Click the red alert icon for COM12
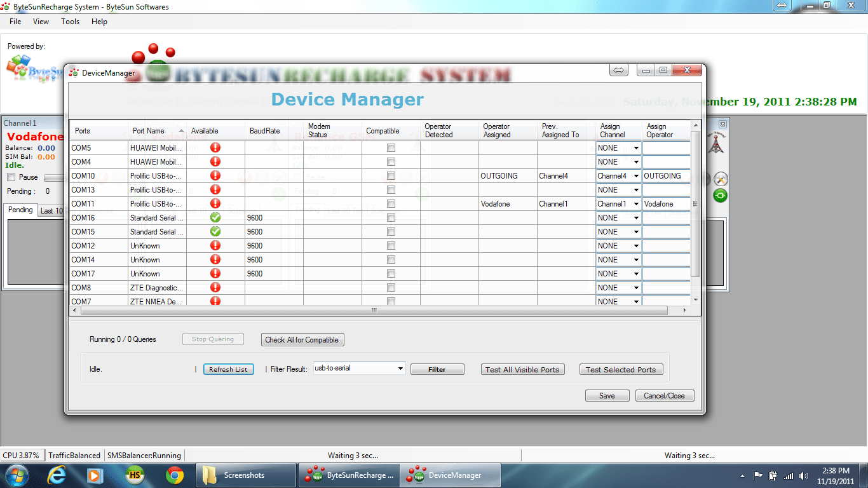The height and width of the screenshot is (488, 868). (215, 245)
